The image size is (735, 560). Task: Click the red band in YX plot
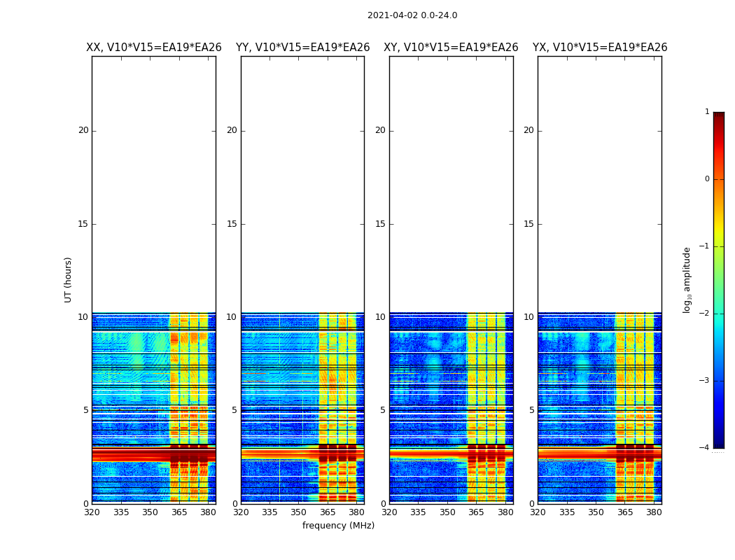[x=599, y=454]
